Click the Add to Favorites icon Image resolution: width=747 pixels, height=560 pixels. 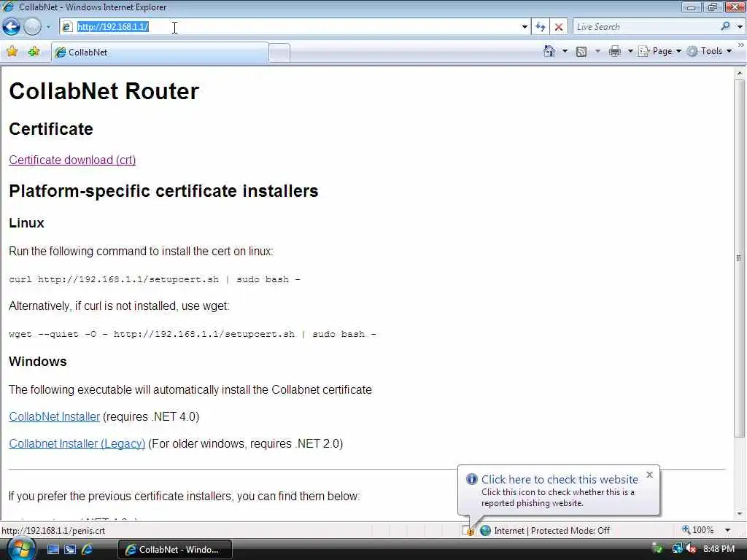pos(34,52)
